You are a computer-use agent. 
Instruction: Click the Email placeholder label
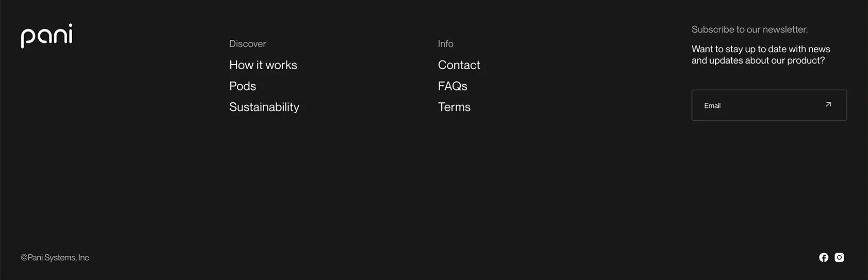712,105
